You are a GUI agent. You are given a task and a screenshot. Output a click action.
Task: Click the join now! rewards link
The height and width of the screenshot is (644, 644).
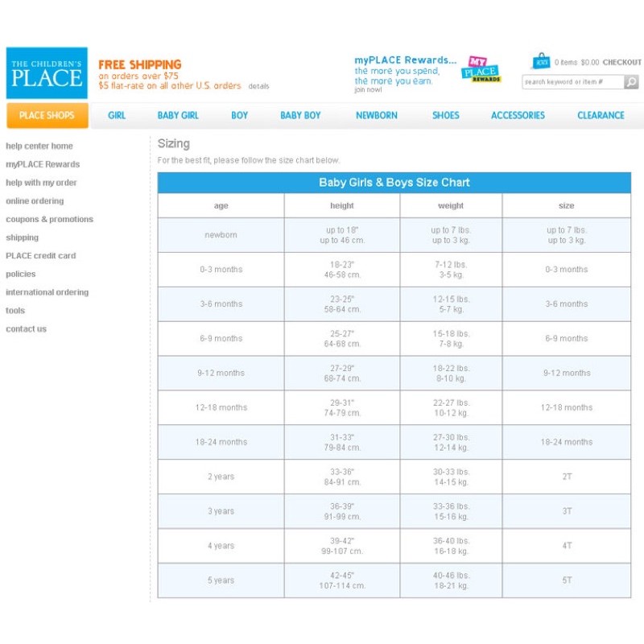[368, 89]
